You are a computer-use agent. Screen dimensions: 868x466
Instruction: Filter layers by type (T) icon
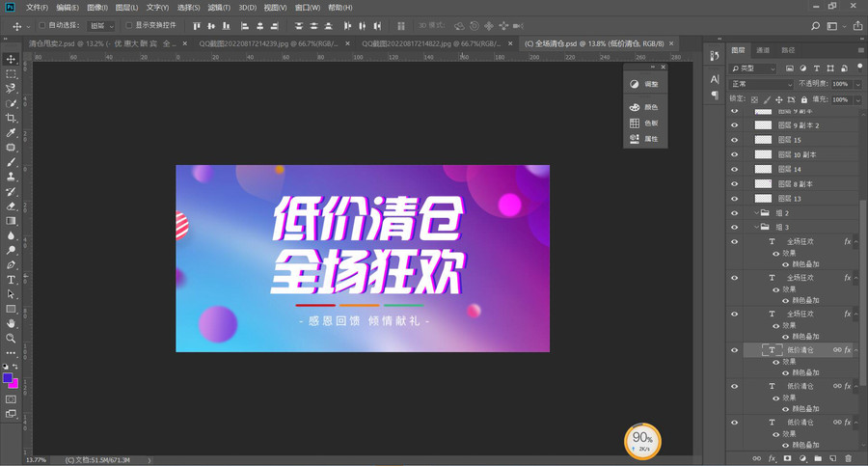coord(817,69)
